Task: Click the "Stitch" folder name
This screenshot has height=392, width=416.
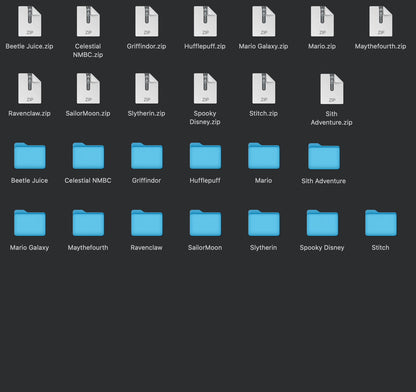Action: coord(380,248)
